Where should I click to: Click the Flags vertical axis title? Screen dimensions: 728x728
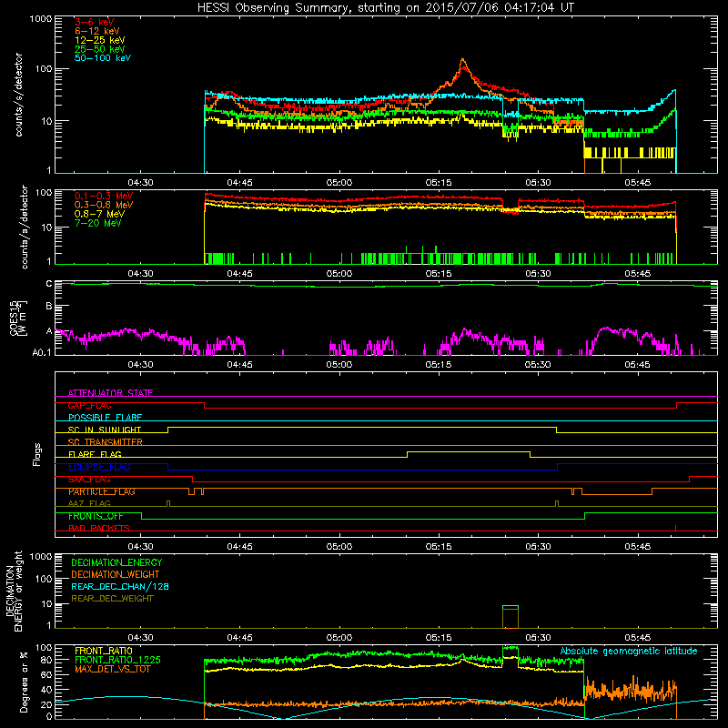(37, 454)
